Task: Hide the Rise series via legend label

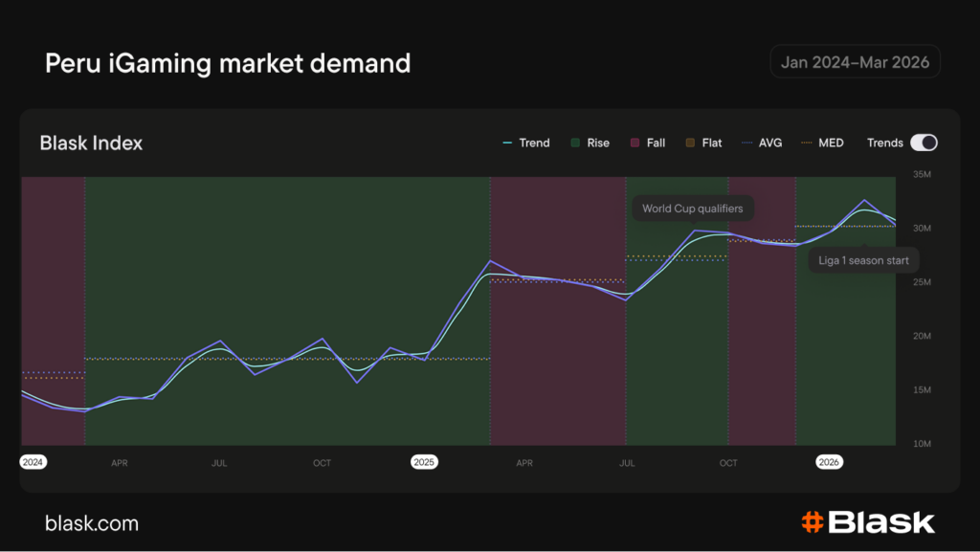Action: 598,143
